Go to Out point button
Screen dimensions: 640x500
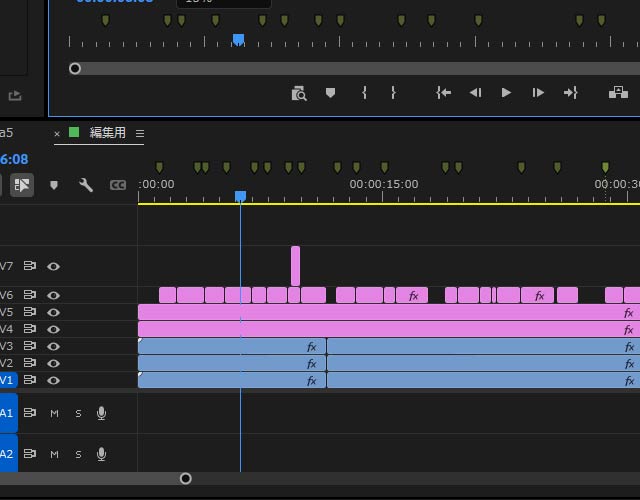click(571, 93)
